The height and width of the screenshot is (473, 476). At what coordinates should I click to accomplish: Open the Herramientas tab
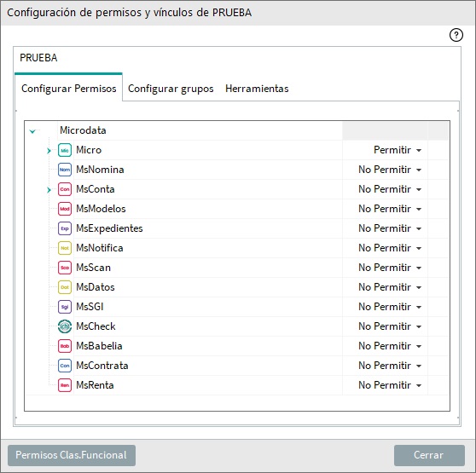[x=257, y=89]
